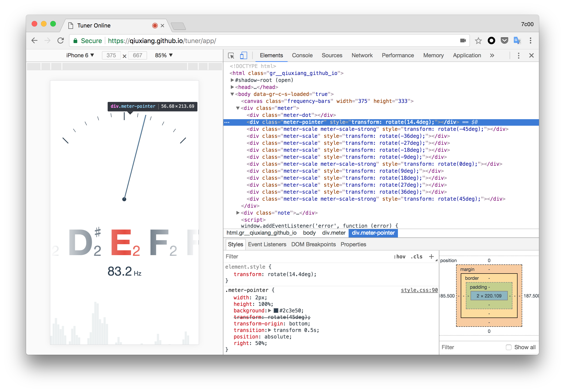The image size is (565, 392).
Task: Select the meter-dot div row
Action: (381, 115)
